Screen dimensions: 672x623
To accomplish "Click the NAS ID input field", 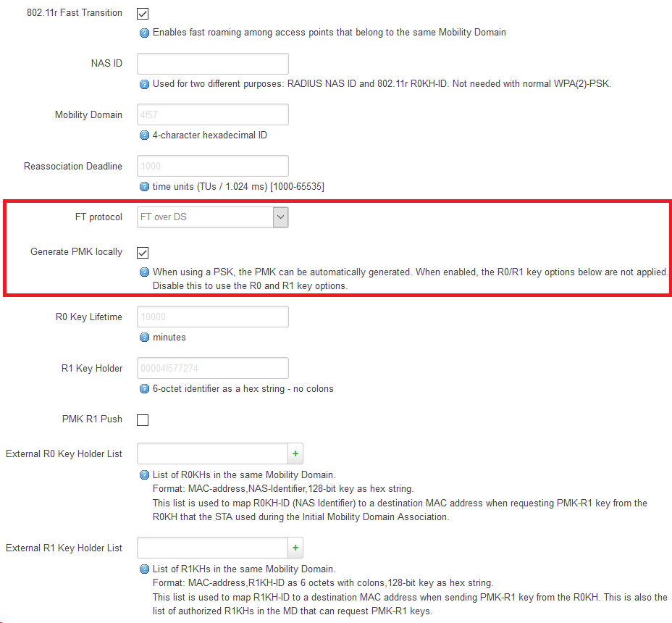I will pos(213,64).
